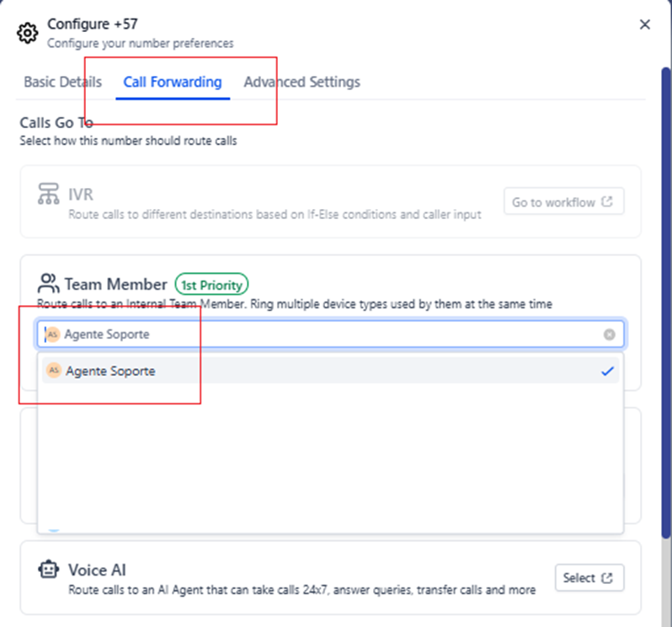The width and height of the screenshot is (672, 627).
Task: Click the external-link icon on the Select button
Action: (608, 578)
